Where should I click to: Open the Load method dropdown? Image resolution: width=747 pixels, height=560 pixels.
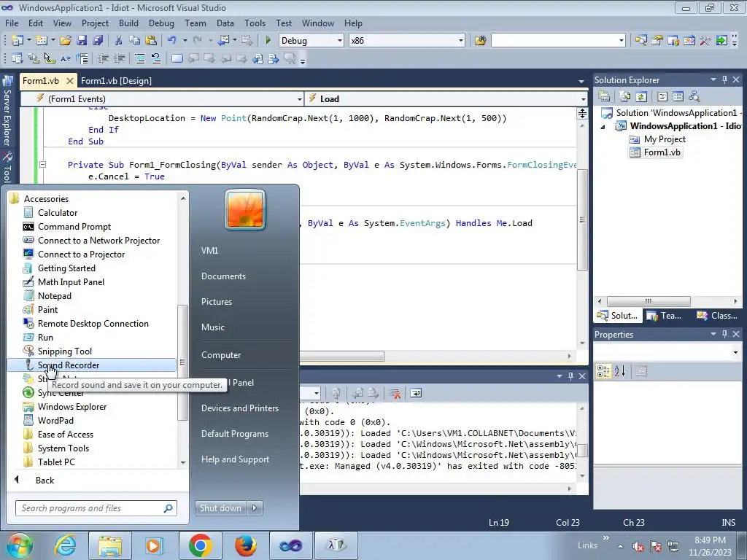coord(583,99)
